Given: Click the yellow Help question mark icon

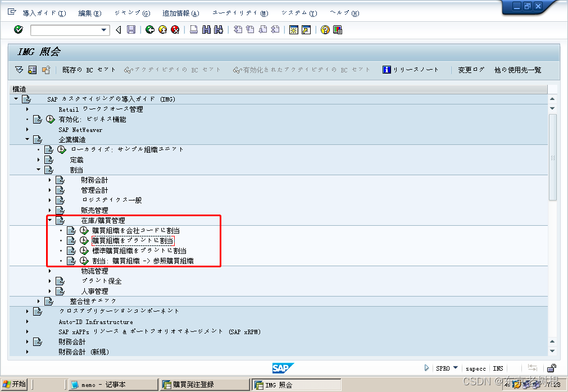Looking at the screenshot, I should [325, 30].
